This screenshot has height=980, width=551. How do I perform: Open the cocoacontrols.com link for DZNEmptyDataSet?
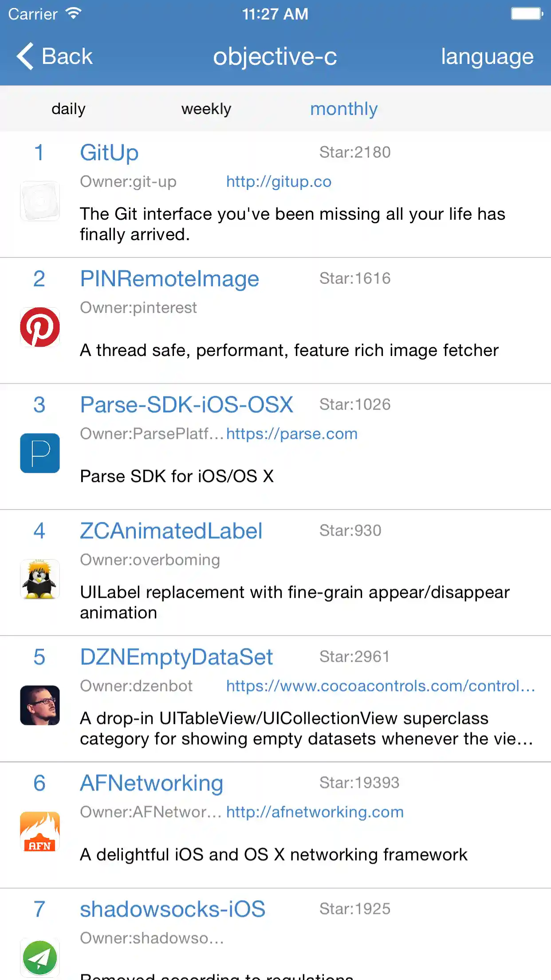point(381,686)
